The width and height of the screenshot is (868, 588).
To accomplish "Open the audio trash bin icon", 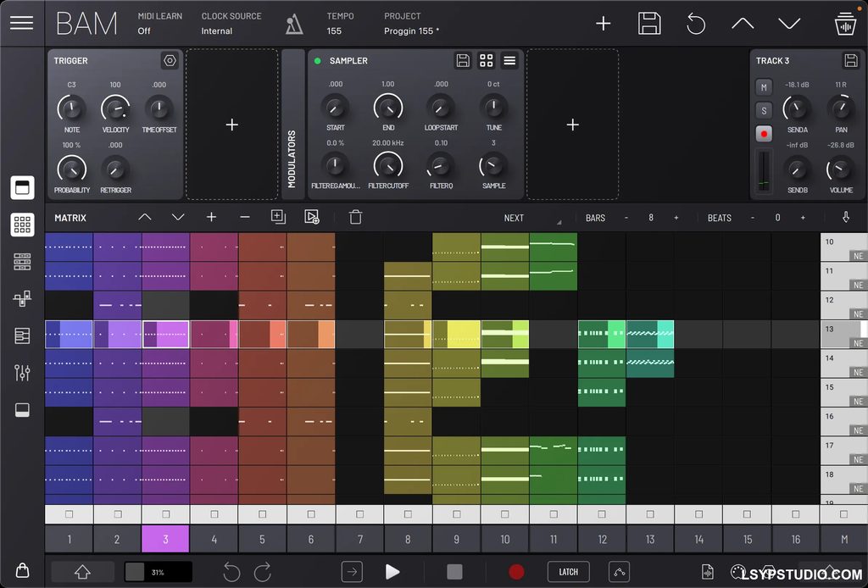I will tap(845, 24).
